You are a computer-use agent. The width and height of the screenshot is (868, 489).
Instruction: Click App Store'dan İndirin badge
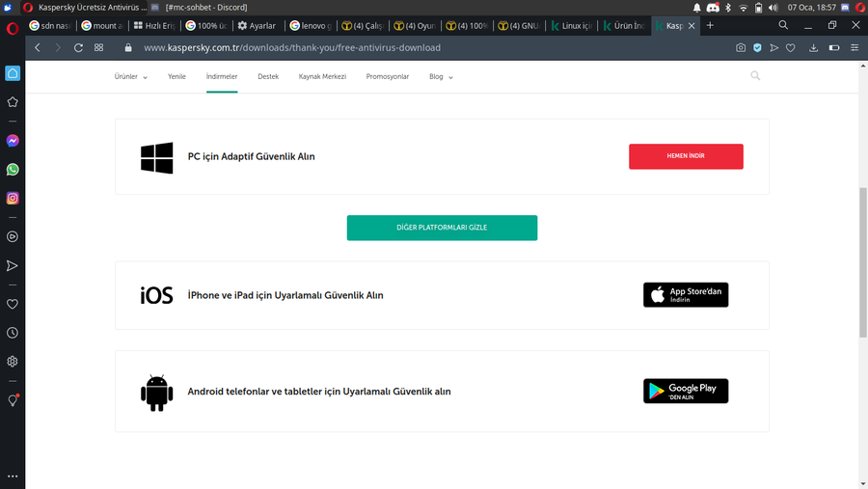point(686,294)
